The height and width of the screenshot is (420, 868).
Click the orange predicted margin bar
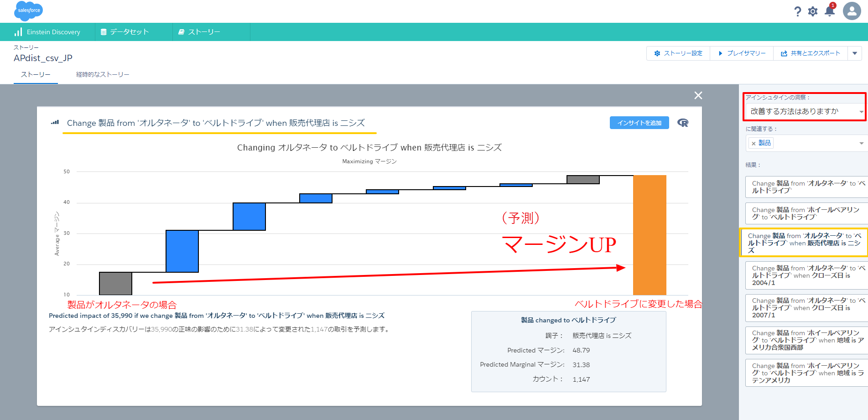650,235
